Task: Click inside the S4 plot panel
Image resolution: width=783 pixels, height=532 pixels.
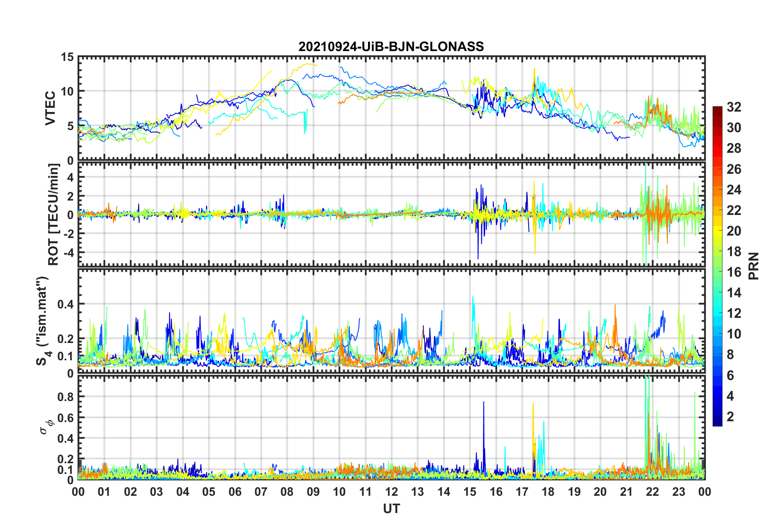Action: pos(391,321)
